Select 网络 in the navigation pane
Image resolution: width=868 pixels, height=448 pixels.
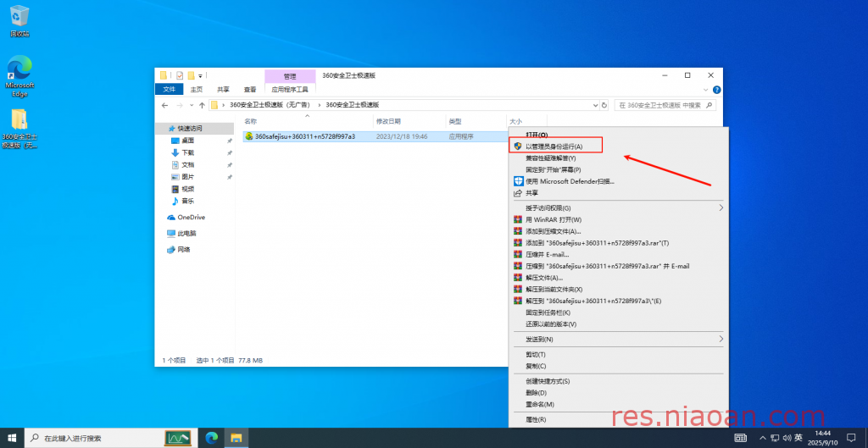[x=184, y=250]
